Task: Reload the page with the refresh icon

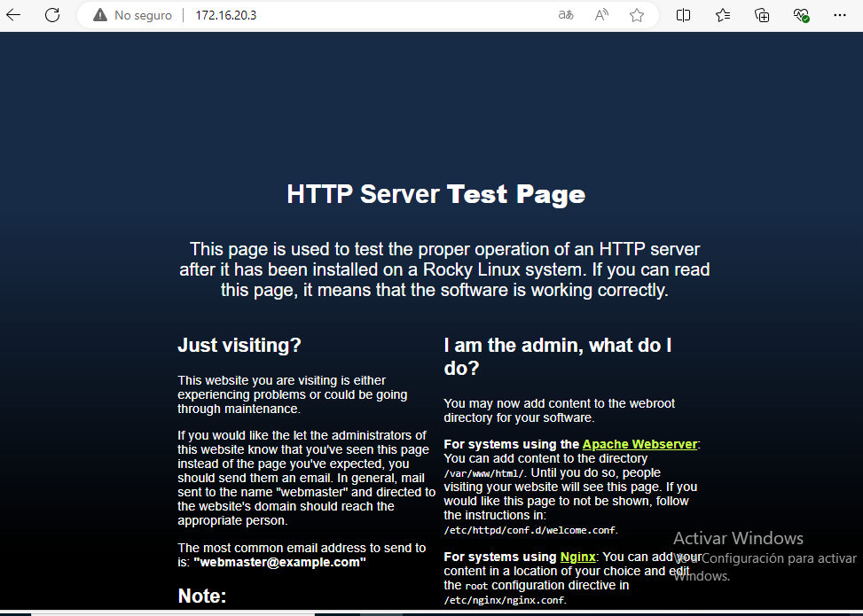Action: point(52,15)
